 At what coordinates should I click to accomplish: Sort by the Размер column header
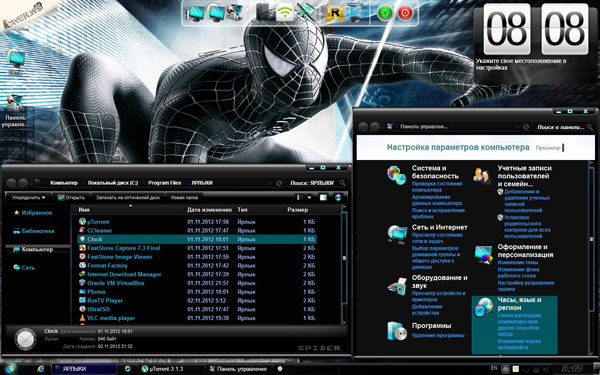298,210
